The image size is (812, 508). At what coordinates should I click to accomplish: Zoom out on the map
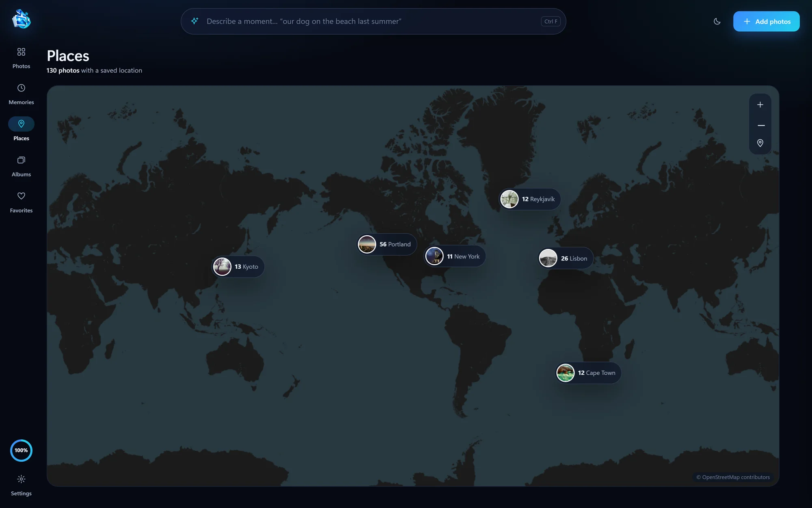pyautogui.click(x=760, y=125)
